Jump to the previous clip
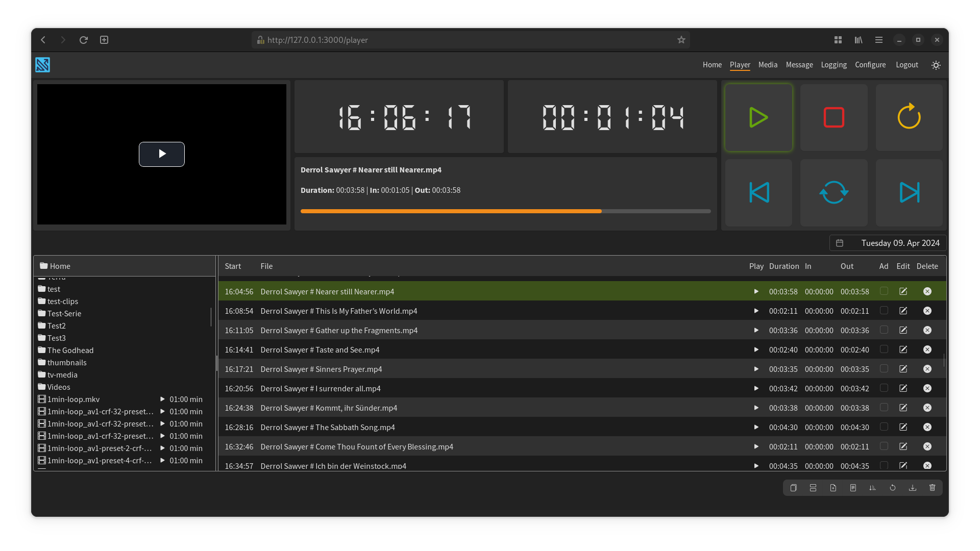 (758, 193)
